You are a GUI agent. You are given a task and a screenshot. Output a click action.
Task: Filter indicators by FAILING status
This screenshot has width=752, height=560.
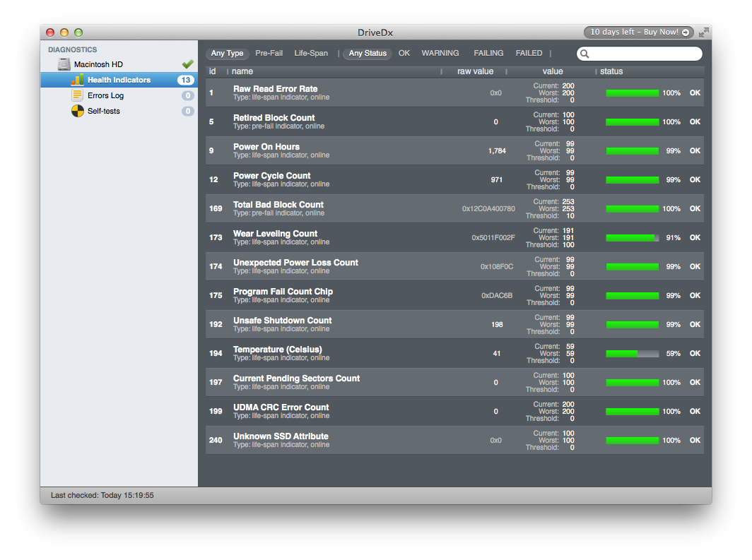pyautogui.click(x=488, y=53)
